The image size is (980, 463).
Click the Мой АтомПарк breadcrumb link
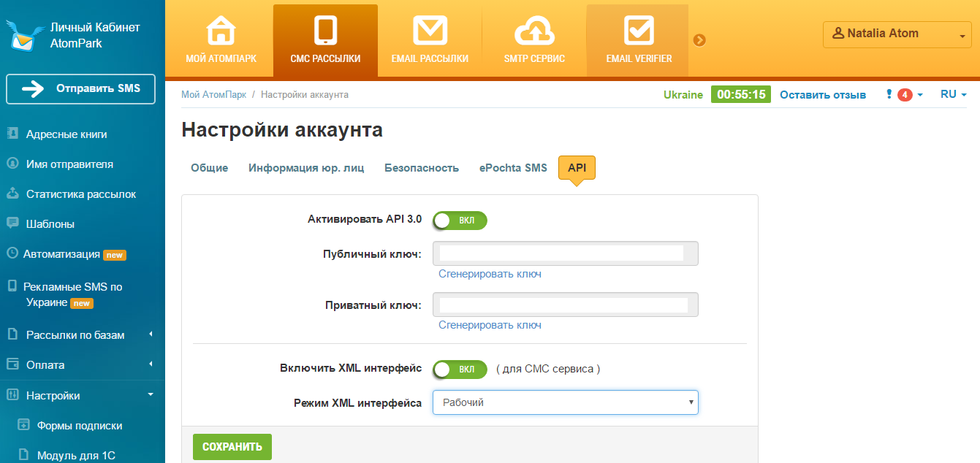(214, 94)
